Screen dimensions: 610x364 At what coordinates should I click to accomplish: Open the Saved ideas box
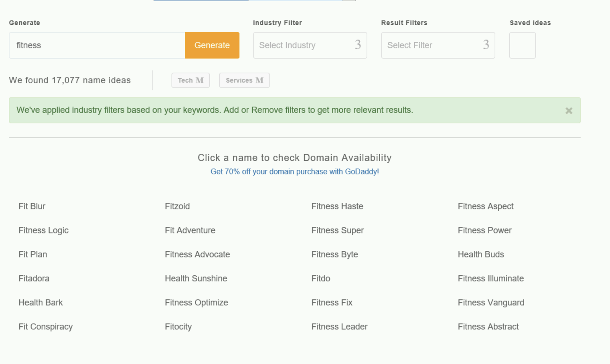pos(522,45)
